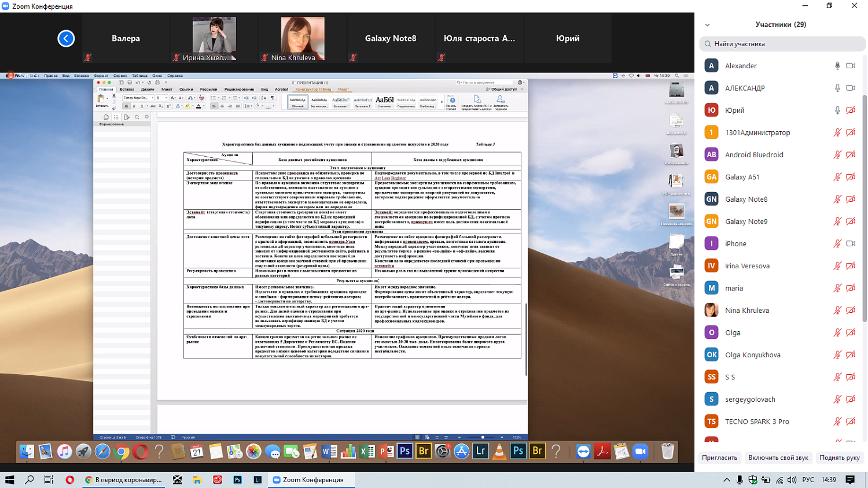The image size is (868, 488).
Task: Open Windows Start menu button
Action: pyautogui.click(x=10, y=480)
